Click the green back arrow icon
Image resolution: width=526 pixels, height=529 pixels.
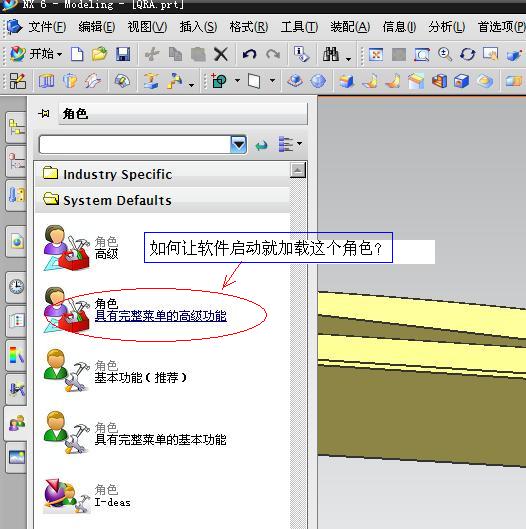[x=261, y=145]
